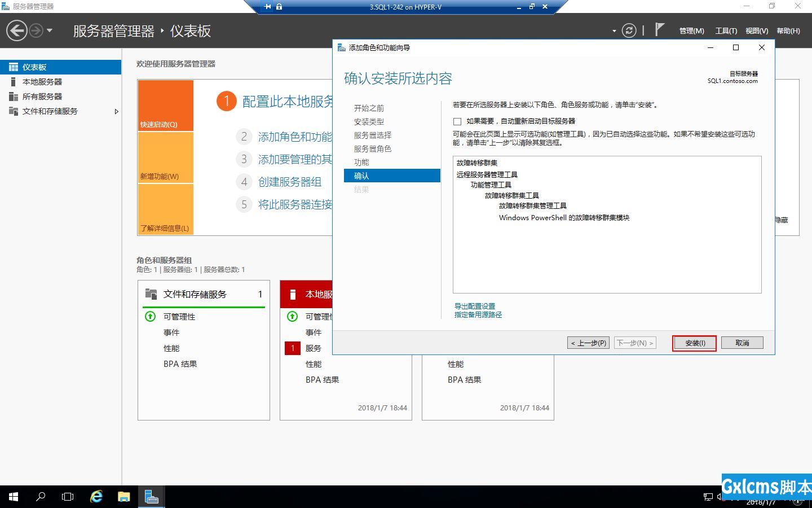Viewport: 812px width, 508px height.
Task: Open the 工具(T) menu
Action: point(726,31)
